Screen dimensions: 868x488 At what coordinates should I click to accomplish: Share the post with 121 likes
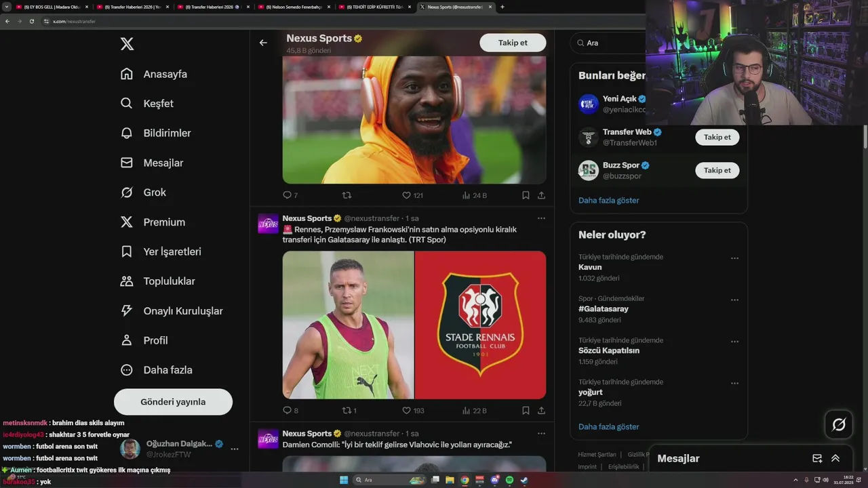(541, 195)
